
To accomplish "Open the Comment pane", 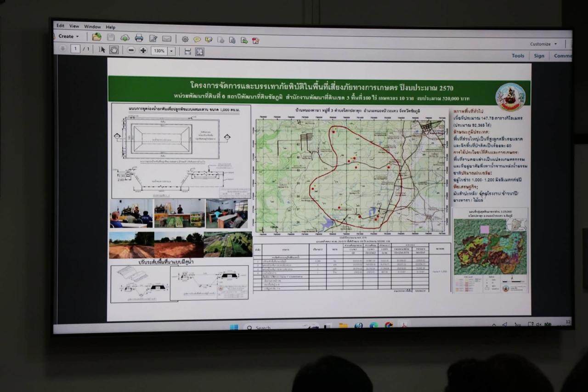I will [x=563, y=56].
